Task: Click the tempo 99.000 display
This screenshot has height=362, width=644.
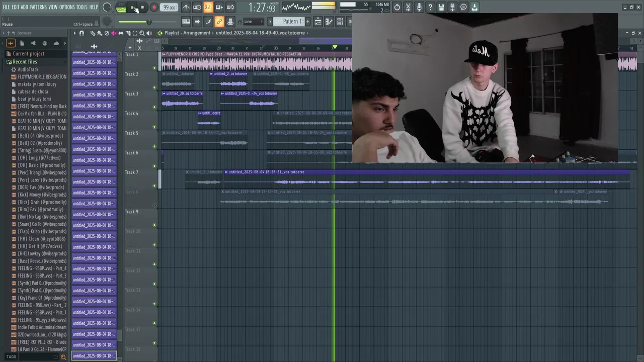Action: point(170,8)
